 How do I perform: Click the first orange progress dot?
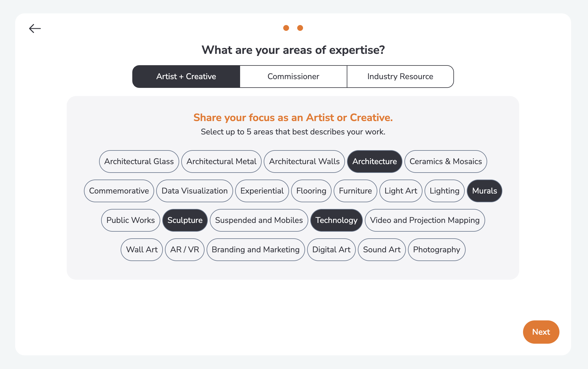(x=286, y=28)
